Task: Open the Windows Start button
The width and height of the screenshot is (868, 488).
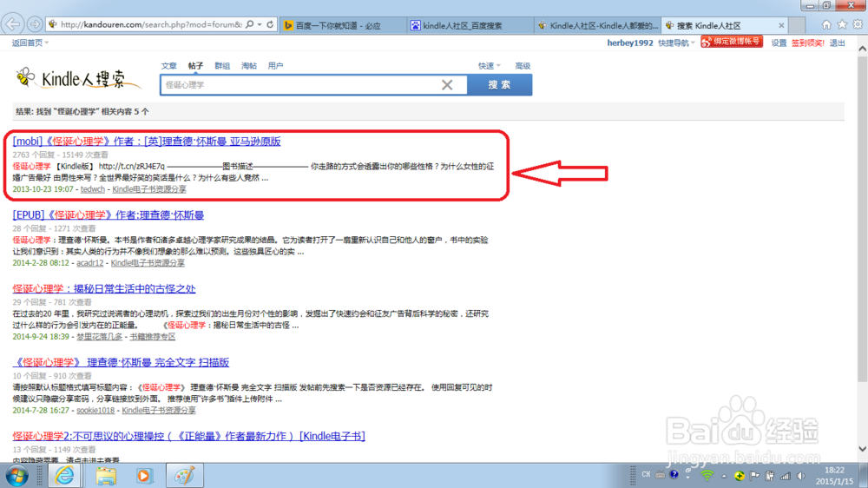Action: click(x=16, y=476)
